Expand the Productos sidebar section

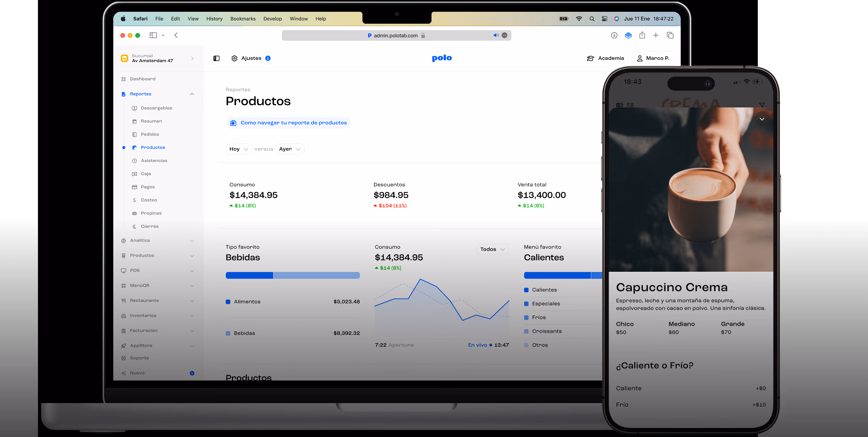click(x=192, y=256)
